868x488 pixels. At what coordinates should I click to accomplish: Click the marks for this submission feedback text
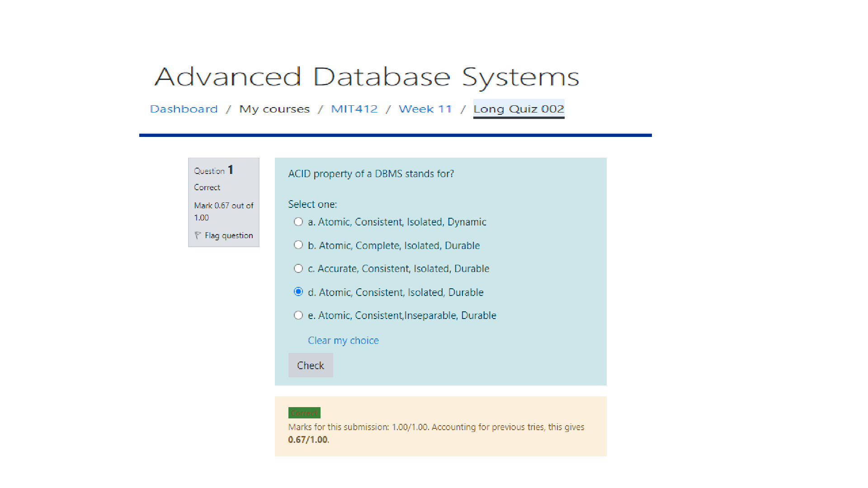click(x=436, y=427)
